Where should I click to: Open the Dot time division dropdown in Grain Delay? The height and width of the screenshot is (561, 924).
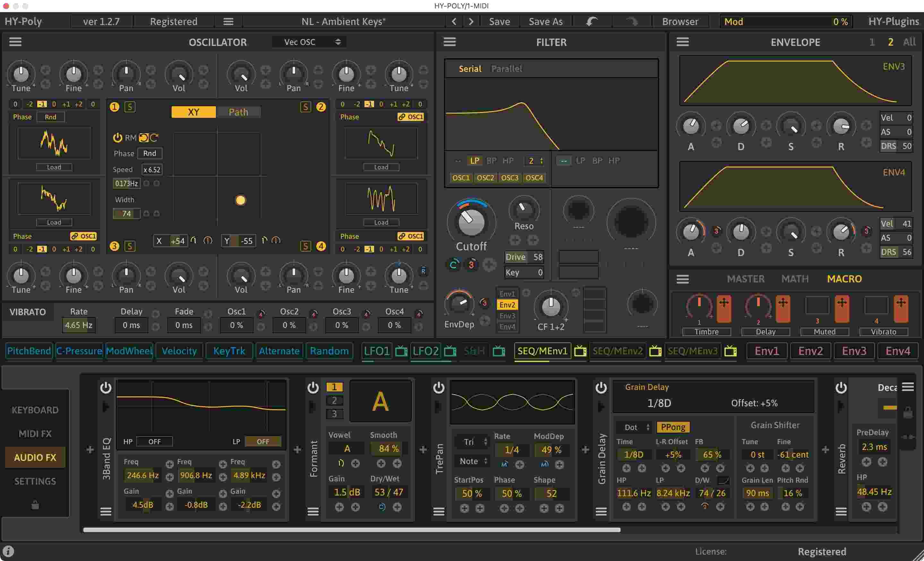tap(633, 427)
